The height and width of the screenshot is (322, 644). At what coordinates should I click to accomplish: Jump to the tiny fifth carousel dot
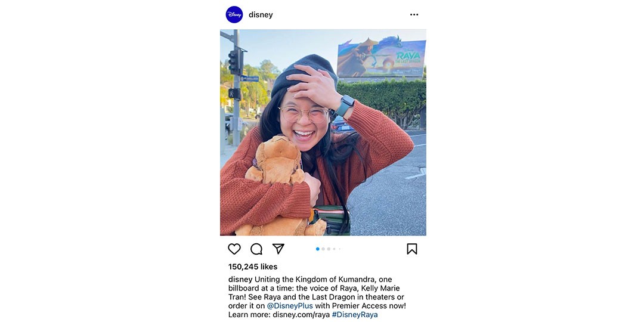tap(340, 249)
